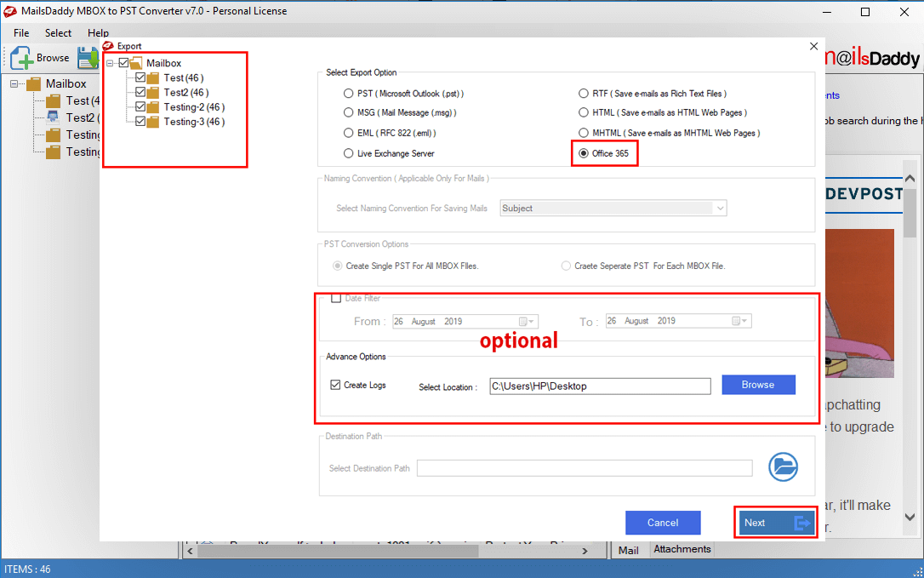Screen dimensions: 924x578
Task: Click the Mailbox label in Export tree
Action: pos(164,63)
